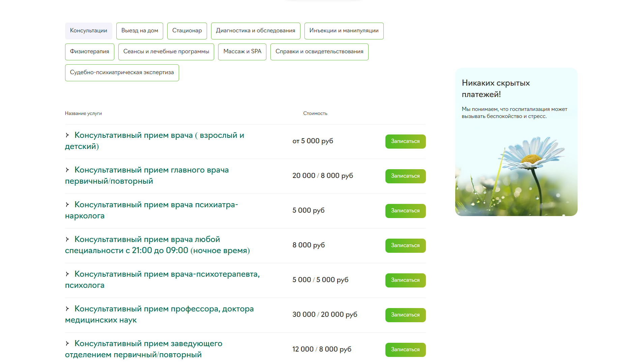The image size is (642, 364).
Task: Expand arrow for ночное время consultation
Action: tap(67, 239)
